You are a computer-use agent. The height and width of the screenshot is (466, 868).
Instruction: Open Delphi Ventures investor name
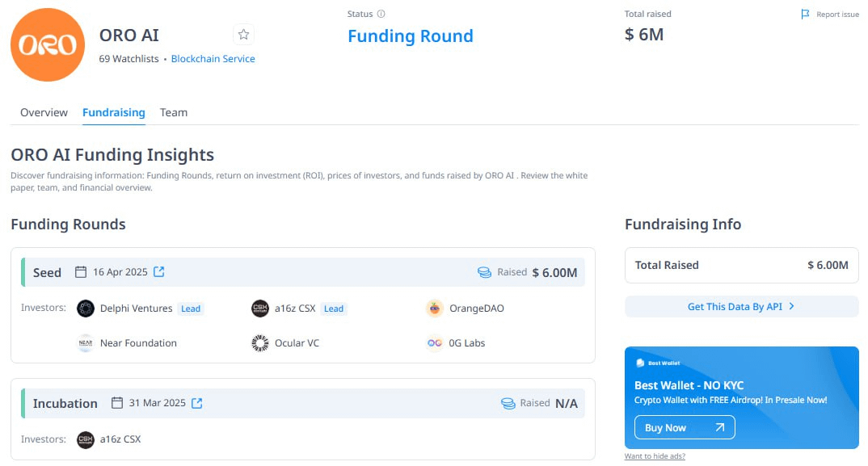point(136,309)
